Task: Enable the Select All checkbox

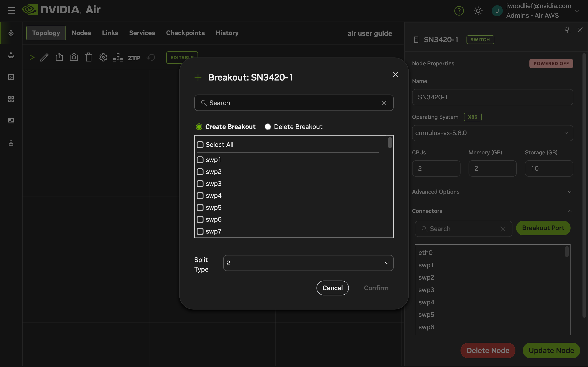Action: (x=200, y=145)
